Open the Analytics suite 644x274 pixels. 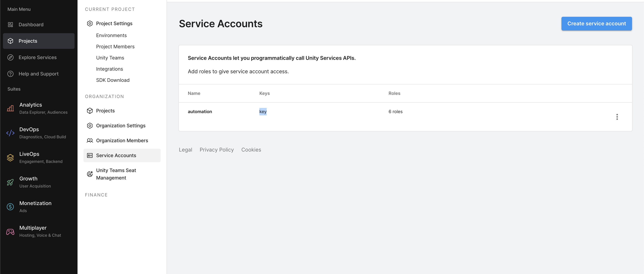(39, 108)
